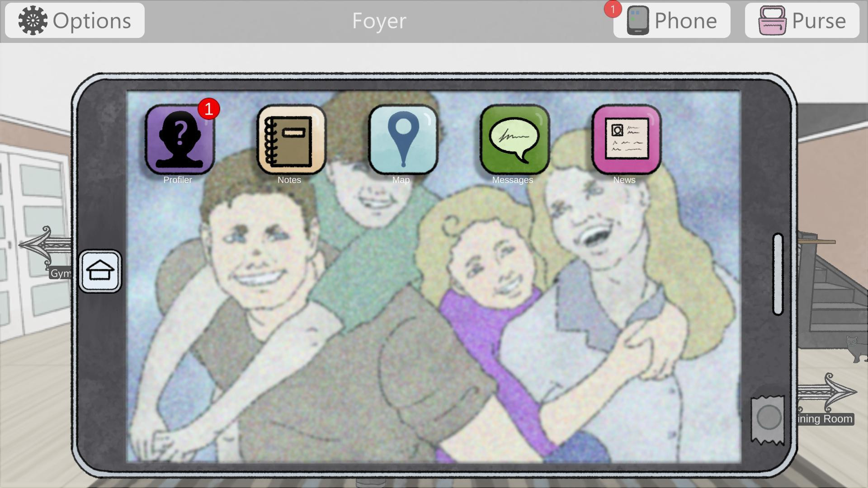Open the Purse inventory
The width and height of the screenshot is (868, 488).
(x=802, y=20)
